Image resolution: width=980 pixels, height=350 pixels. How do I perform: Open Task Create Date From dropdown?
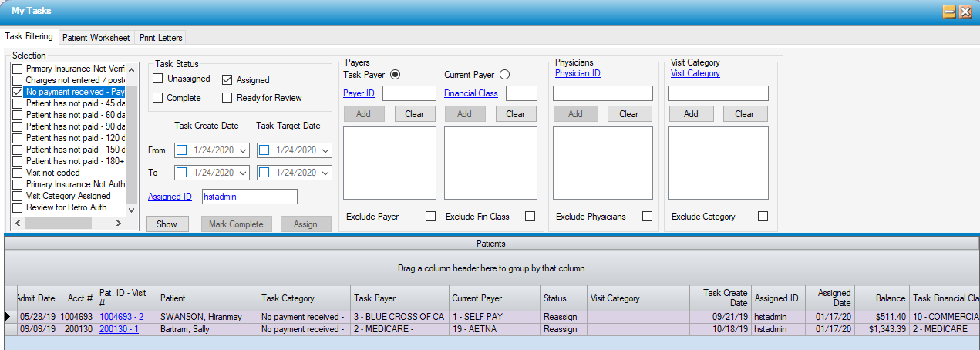point(244,151)
